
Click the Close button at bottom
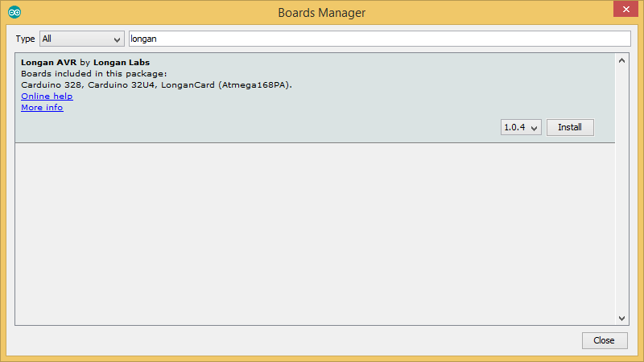605,340
